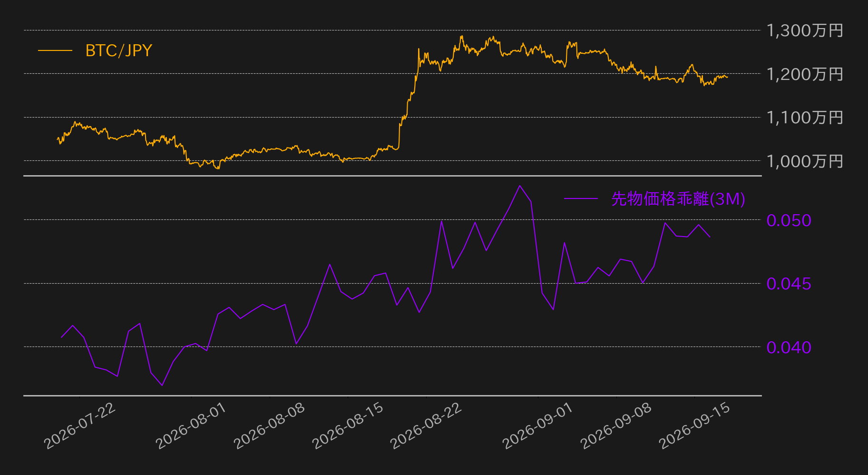Click the highest peak of the purple line

[520, 186]
